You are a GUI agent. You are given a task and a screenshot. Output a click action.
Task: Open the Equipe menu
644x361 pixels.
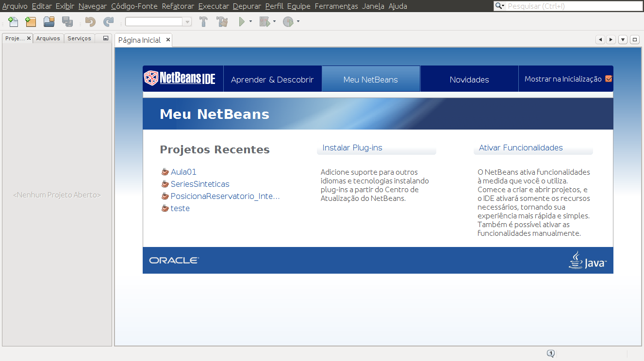299,6
